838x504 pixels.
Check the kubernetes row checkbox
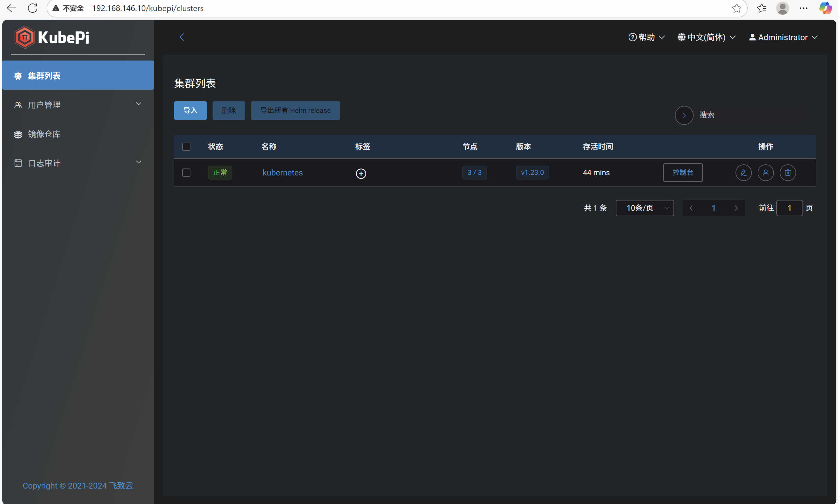[186, 173]
